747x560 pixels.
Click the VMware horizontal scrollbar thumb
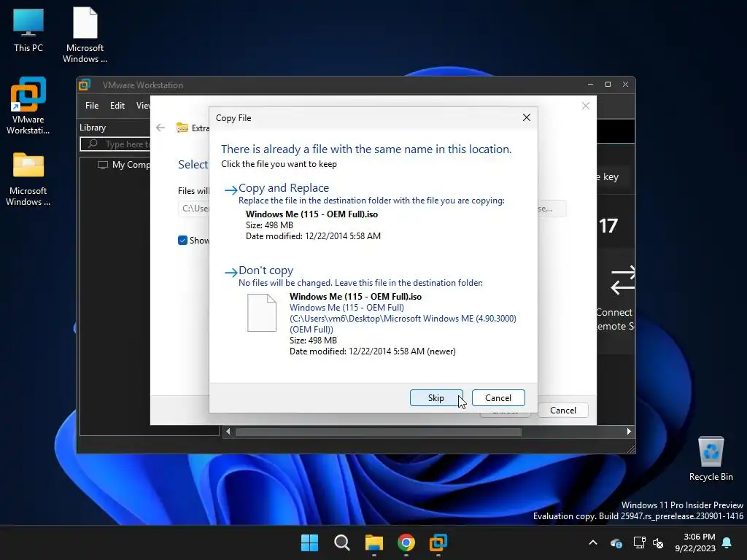pyautogui.click(x=379, y=432)
